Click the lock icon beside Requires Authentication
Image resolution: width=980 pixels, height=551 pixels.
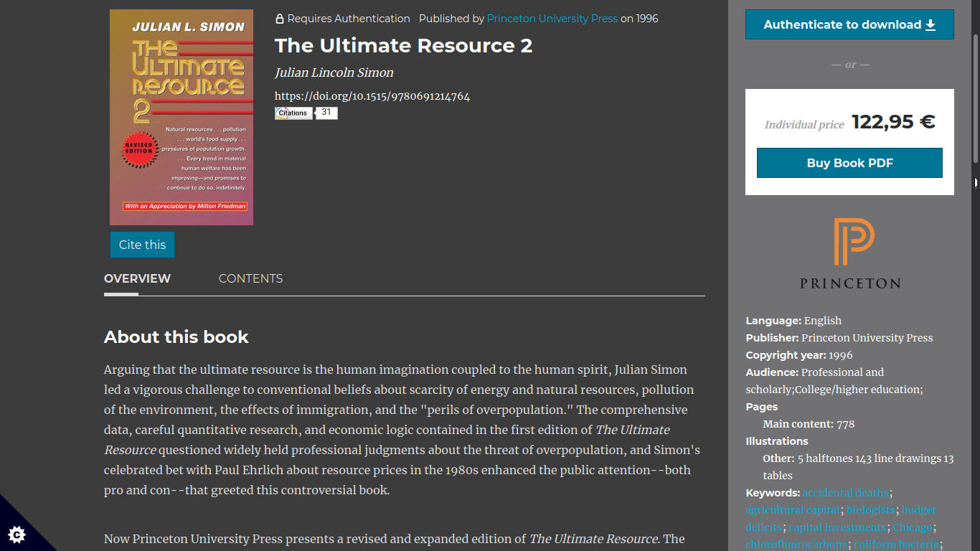coord(280,19)
